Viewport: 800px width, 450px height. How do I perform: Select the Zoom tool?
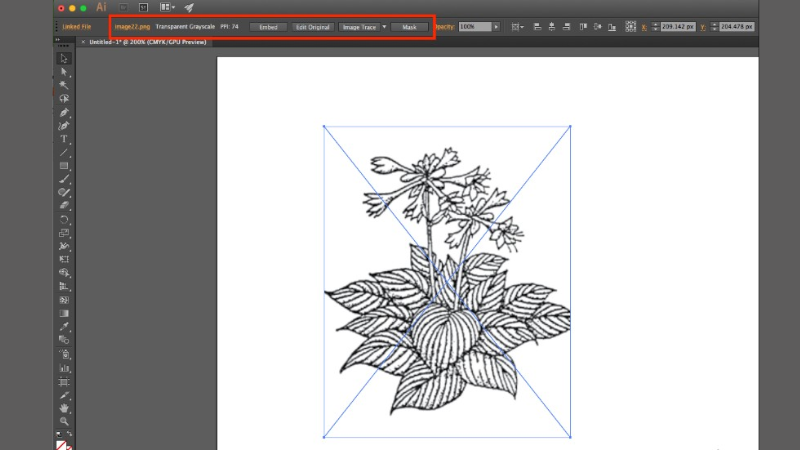(64, 421)
